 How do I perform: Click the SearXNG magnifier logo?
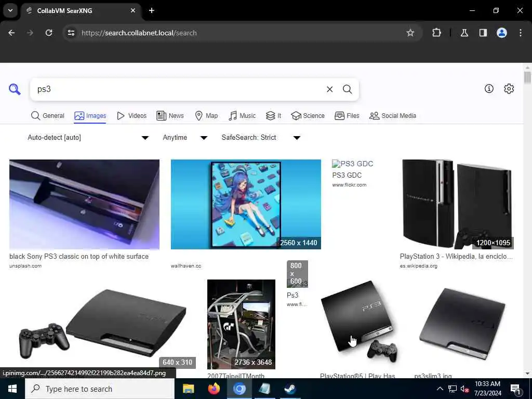15,89
